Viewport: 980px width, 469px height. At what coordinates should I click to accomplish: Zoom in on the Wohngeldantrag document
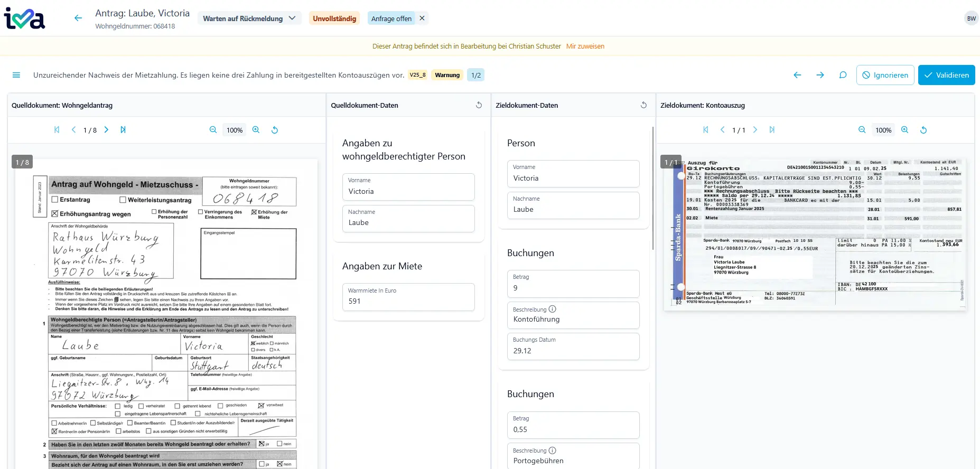256,130
